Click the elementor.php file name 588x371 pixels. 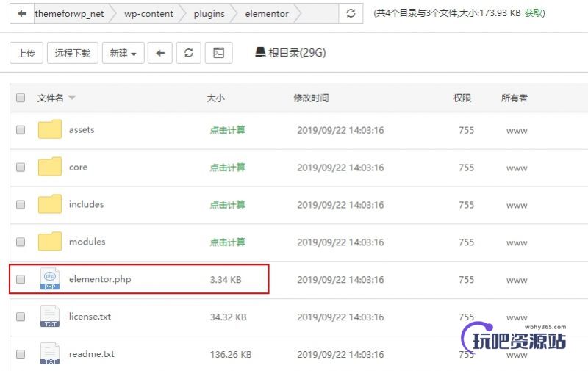pos(100,279)
